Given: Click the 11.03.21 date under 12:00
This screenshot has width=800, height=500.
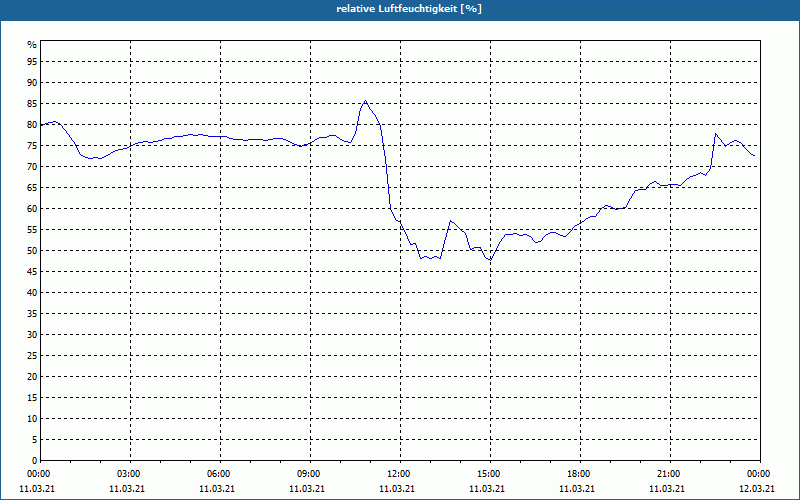Looking at the screenshot, I should pyautogui.click(x=397, y=489).
